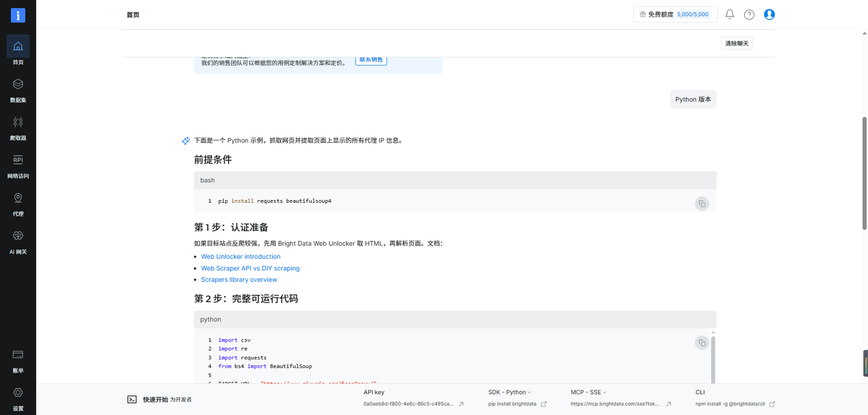The image size is (868, 415).
Task: Click the 前提条件 heading
Action: coord(213,159)
